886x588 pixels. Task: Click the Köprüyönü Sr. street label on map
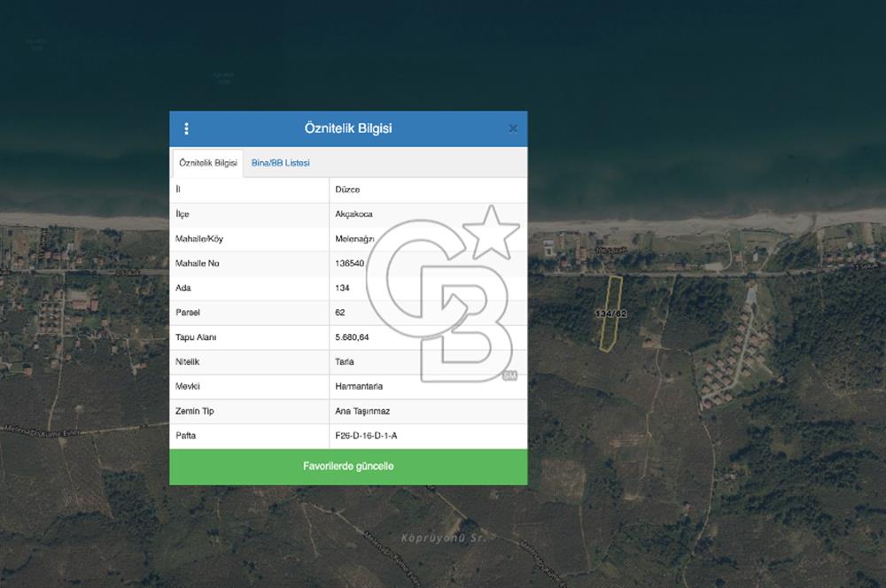pos(432,538)
